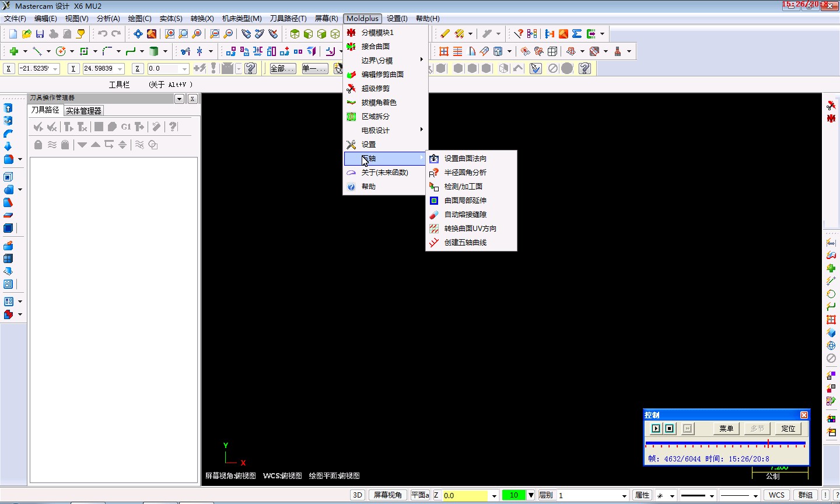Click the green cylinder primitive icon
Image resolution: width=840 pixels, height=504 pixels.
(x=153, y=51)
